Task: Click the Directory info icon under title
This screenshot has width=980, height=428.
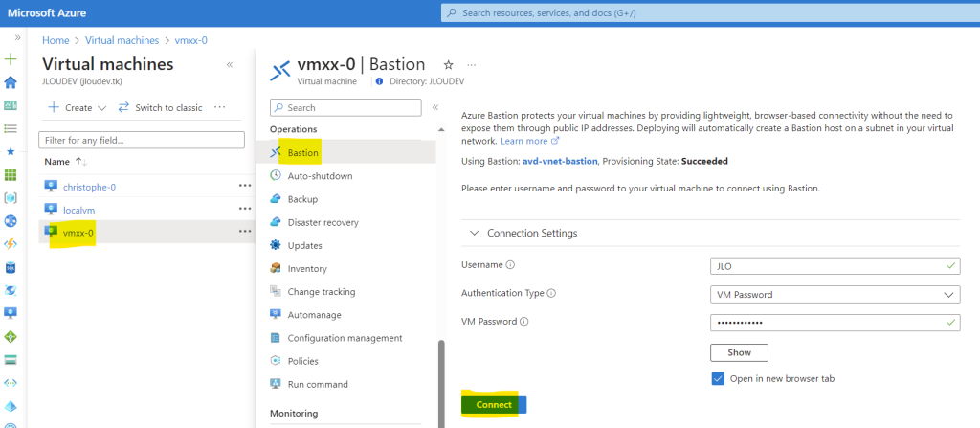Action: (379, 81)
